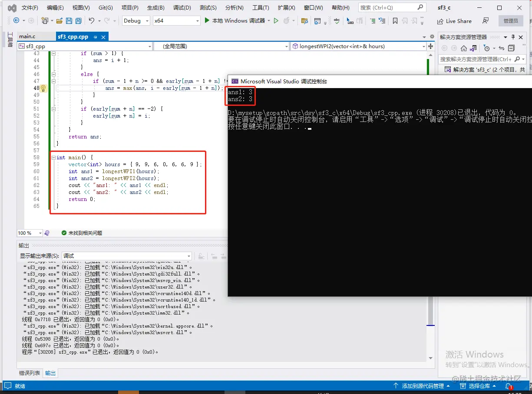Click the code cleanup broom icon

click(47, 233)
